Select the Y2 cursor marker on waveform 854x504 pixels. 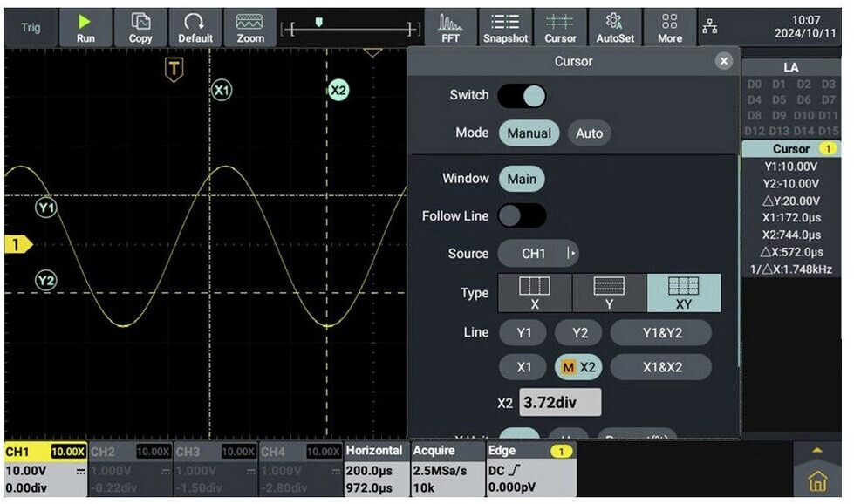(46, 281)
